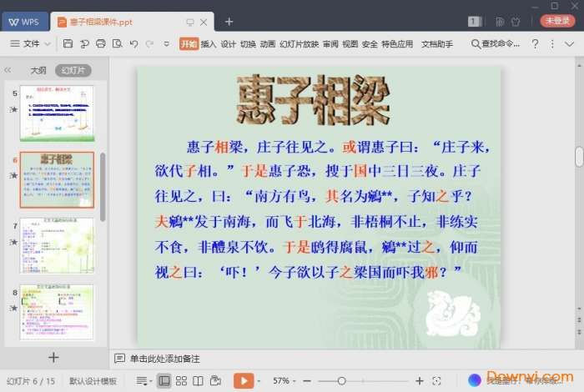Select the 切换 ribbon tab
Screen dimensions: 584x392
(x=248, y=44)
